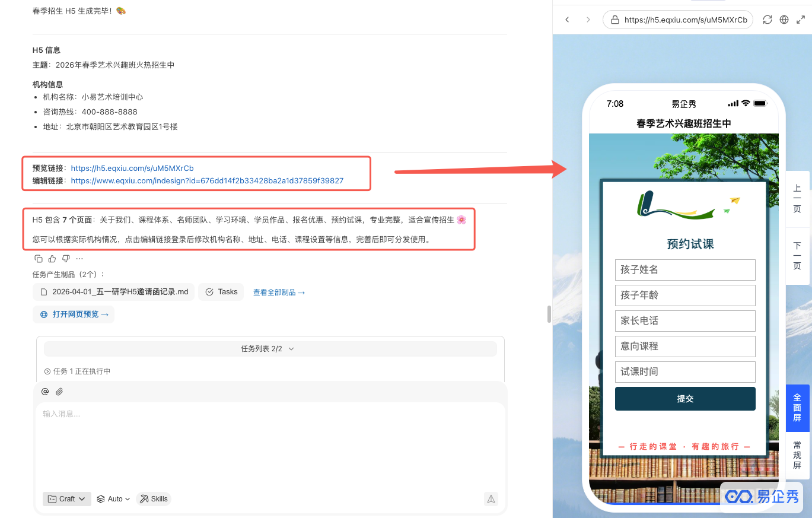Open the Craft mode dropdown
Screen dimensions: 812x518
pos(67,499)
